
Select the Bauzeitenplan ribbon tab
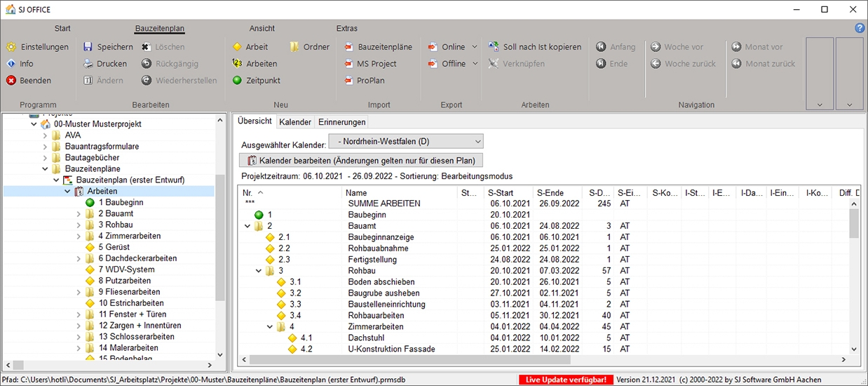point(160,29)
